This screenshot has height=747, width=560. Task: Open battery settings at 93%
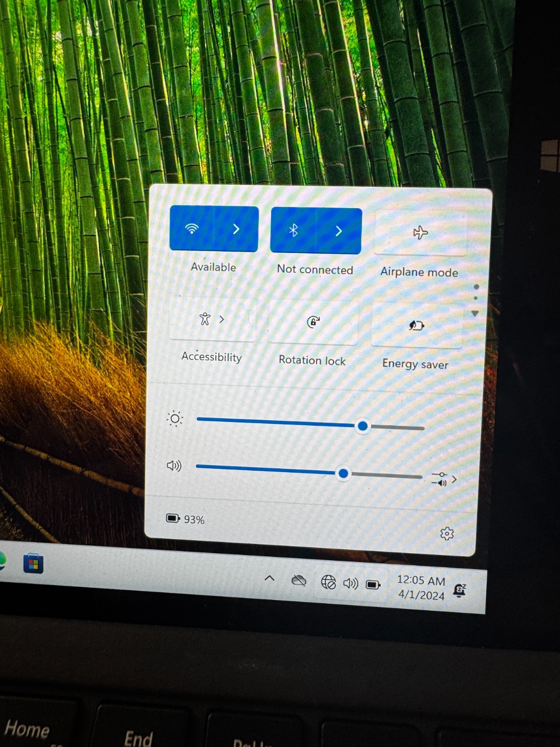click(x=186, y=519)
